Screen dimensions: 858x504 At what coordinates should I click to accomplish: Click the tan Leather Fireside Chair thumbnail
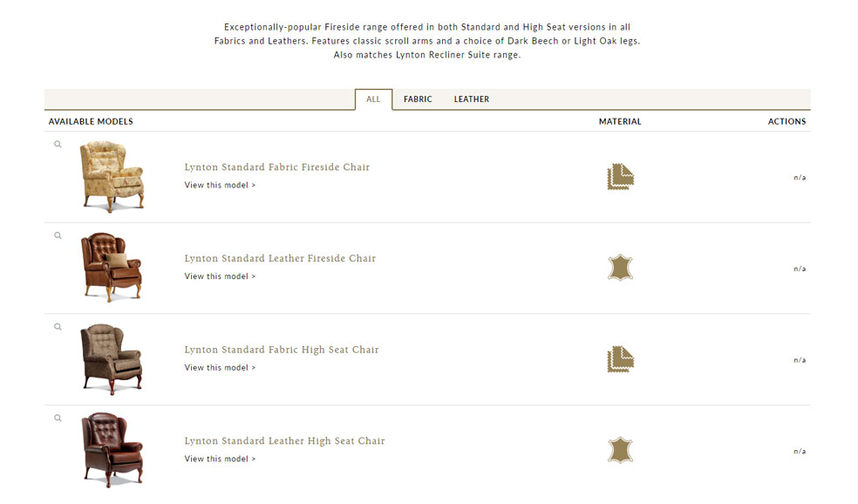tap(110, 267)
